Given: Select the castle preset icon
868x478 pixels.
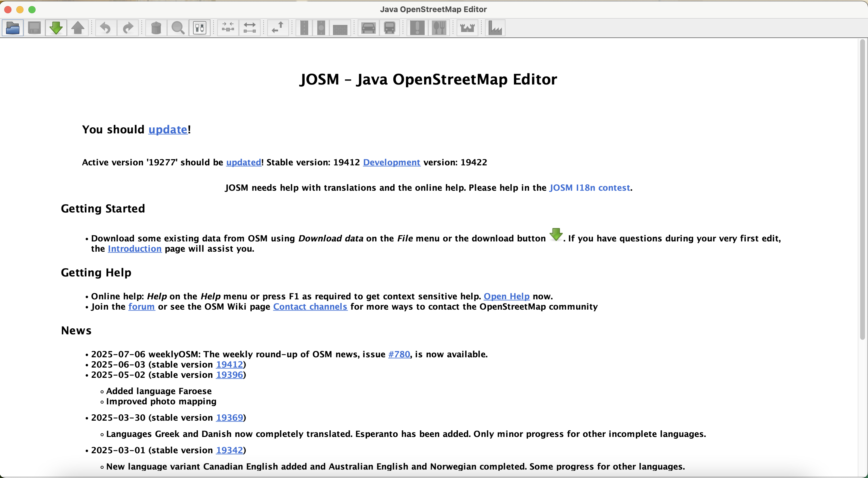Looking at the screenshot, I should click(467, 28).
